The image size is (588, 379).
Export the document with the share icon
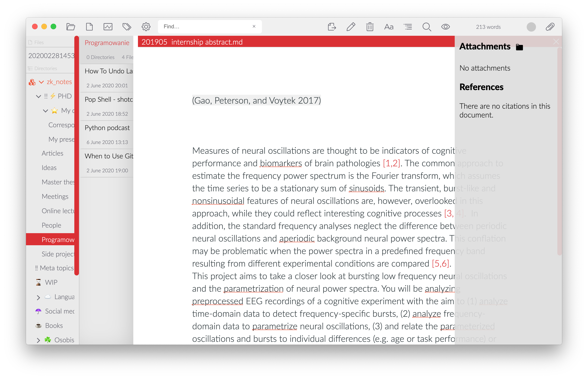point(332,26)
